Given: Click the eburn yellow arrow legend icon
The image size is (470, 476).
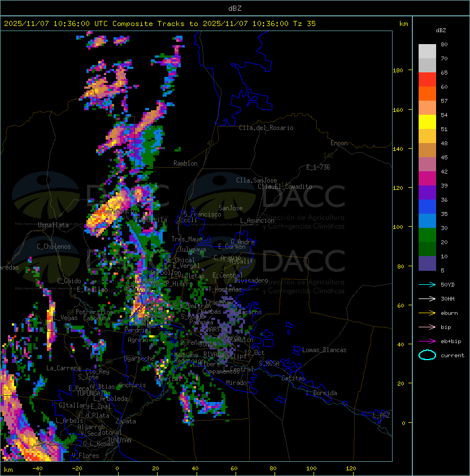Looking at the screenshot, I should pos(427,313).
